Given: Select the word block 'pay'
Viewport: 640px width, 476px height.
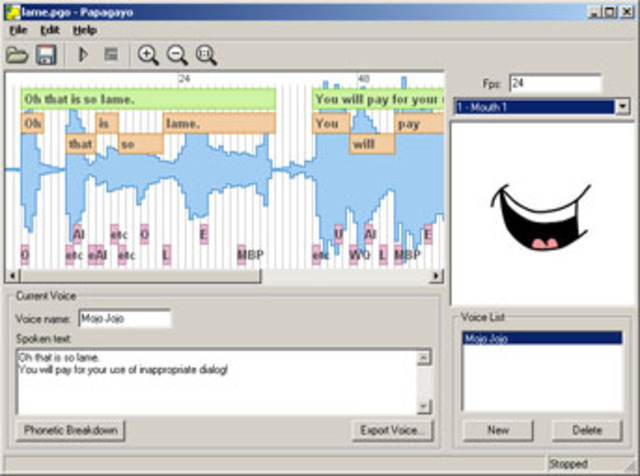Looking at the screenshot, I should [x=419, y=123].
